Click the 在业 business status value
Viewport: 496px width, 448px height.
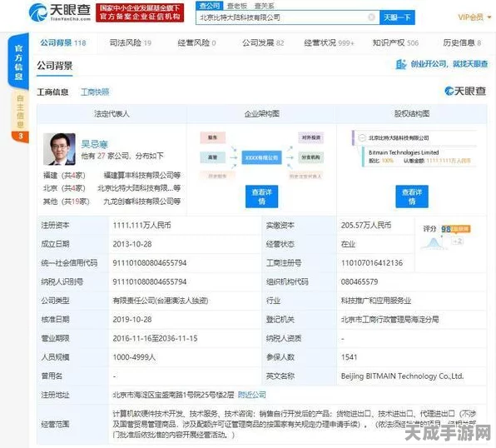point(348,244)
